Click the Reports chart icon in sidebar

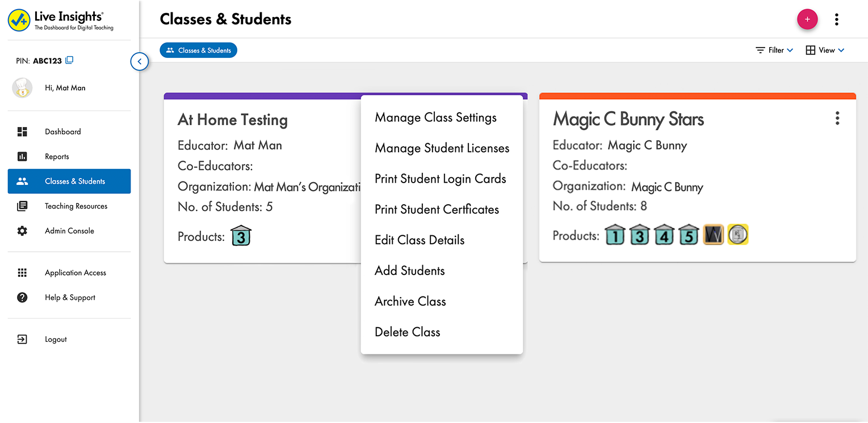pos(22,156)
